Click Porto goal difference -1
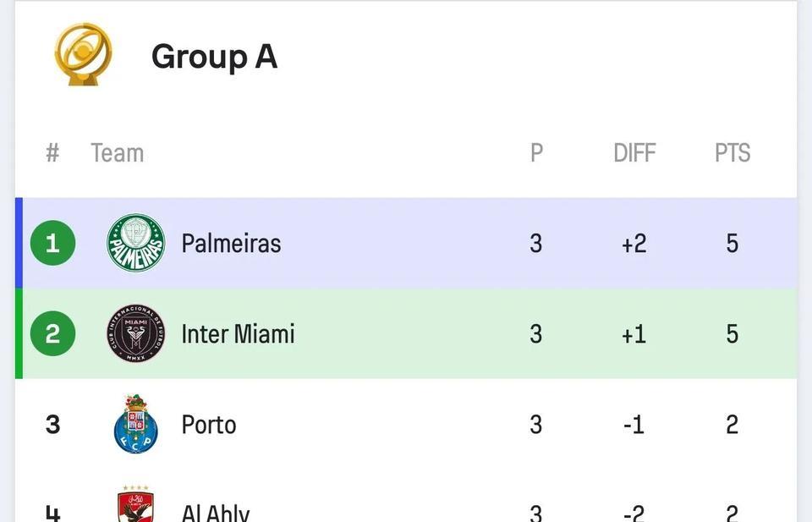Viewport: 812px width, 522px height. (634, 425)
